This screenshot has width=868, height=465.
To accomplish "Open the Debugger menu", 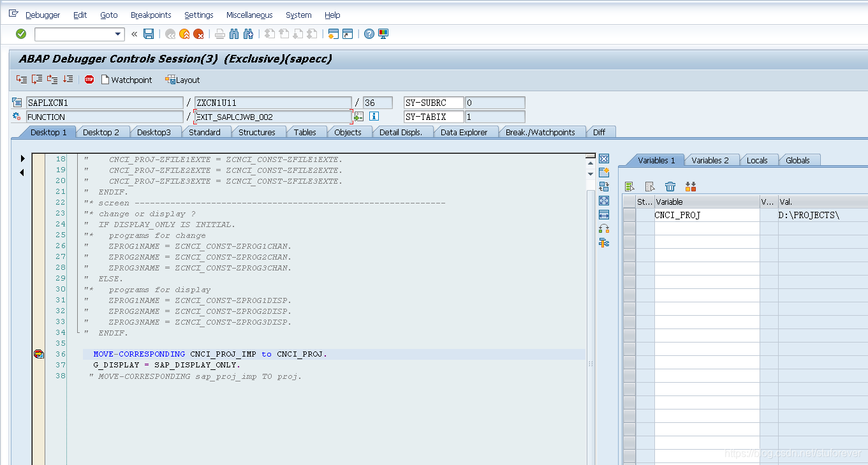I will [43, 15].
